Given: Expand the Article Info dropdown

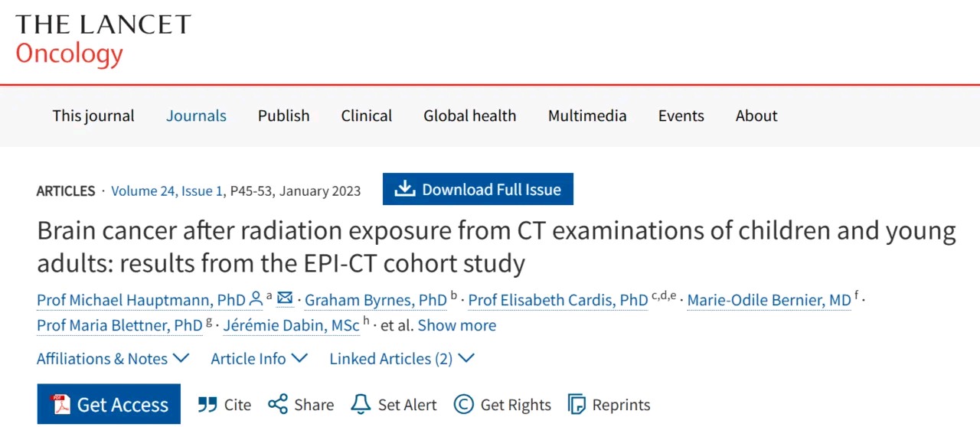Looking at the screenshot, I should (259, 358).
